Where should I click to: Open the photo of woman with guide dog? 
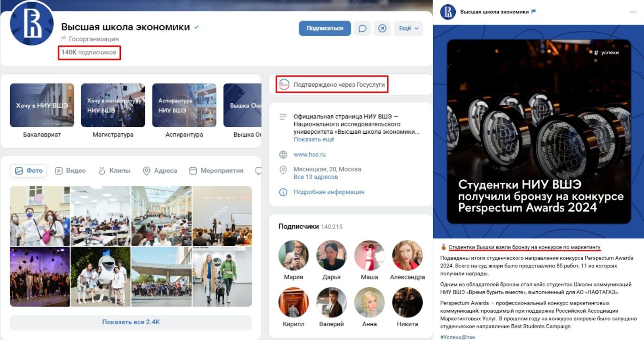tap(222, 277)
